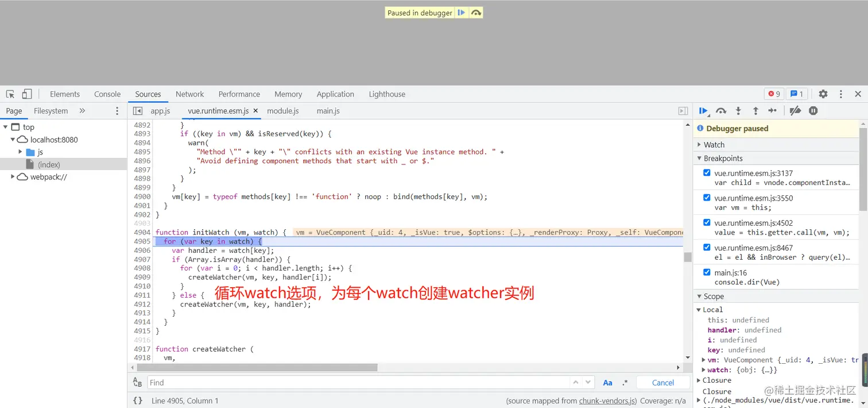Toggle the device toolbar icon
Screen dimensions: 868x408
[27, 94]
